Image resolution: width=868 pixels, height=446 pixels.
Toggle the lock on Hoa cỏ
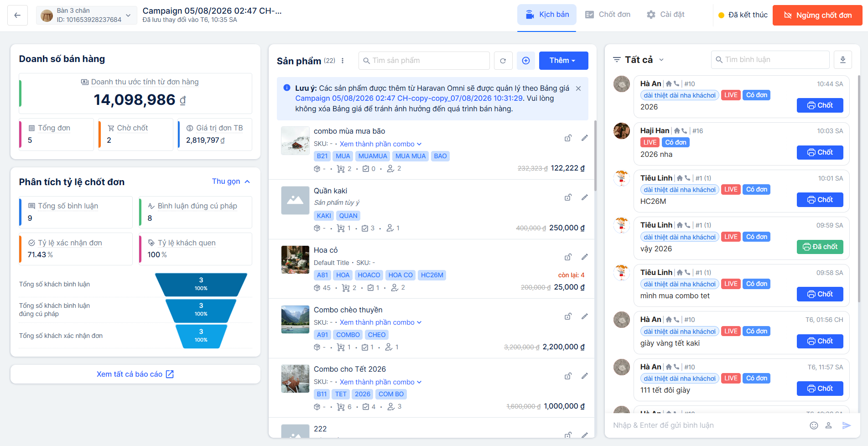click(x=568, y=257)
